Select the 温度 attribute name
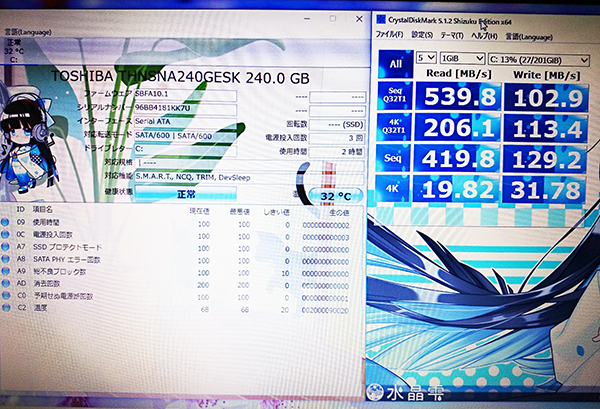600x409 pixels. click(x=40, y=308)
